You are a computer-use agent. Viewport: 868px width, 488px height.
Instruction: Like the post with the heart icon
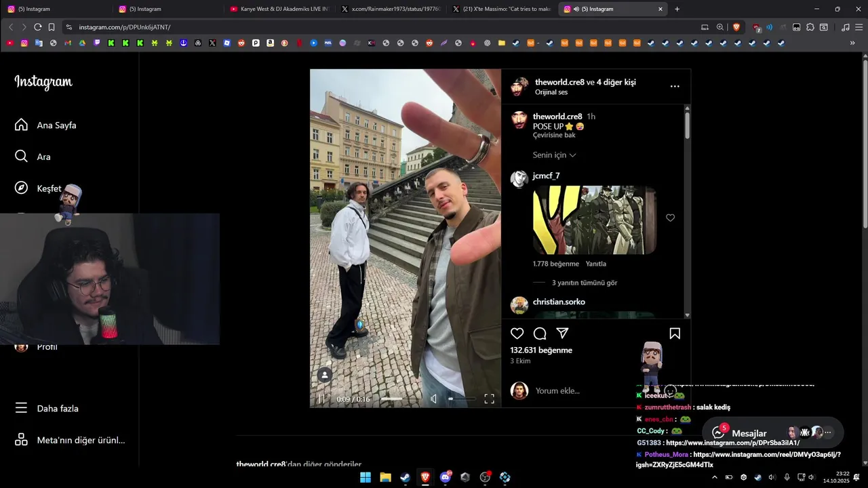pyautogui.click(x=517, y=333)
